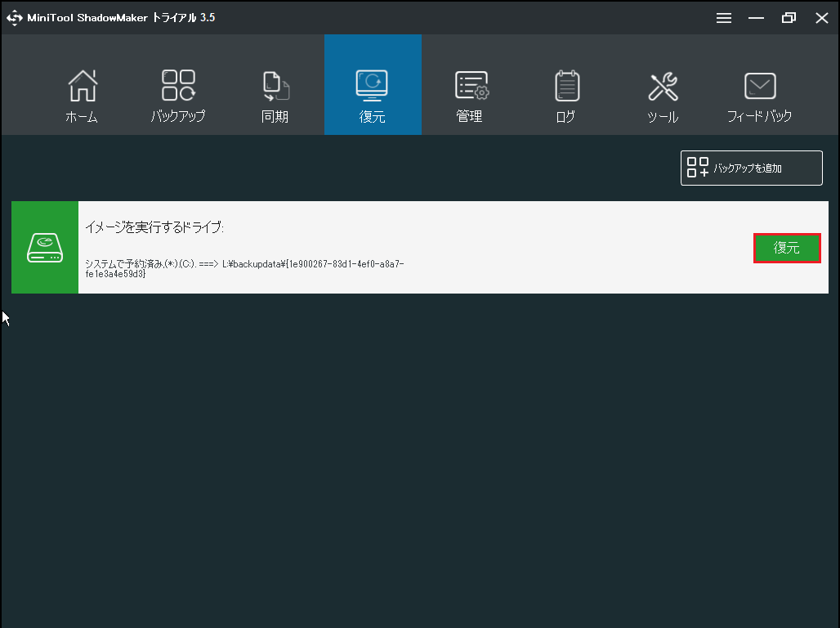Click the バックアップ (Backup) icon in navigation
Viewport: 840px width, 628px height.
178,86
